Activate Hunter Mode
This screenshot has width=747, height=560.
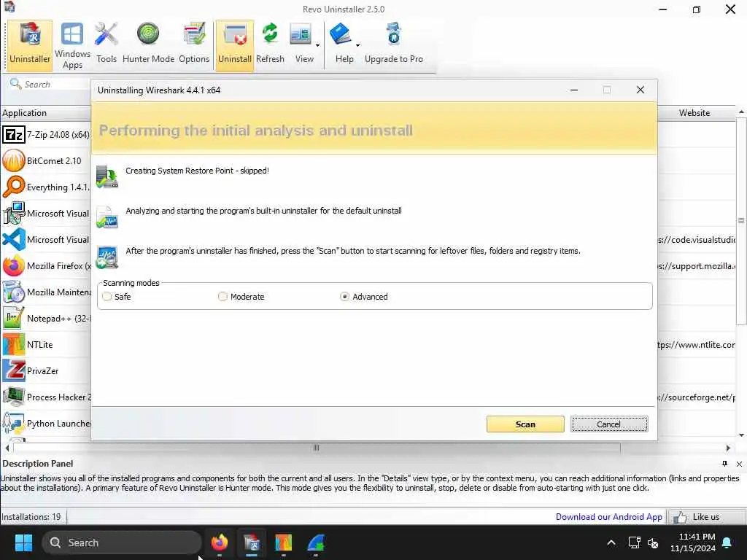(148, 44)
